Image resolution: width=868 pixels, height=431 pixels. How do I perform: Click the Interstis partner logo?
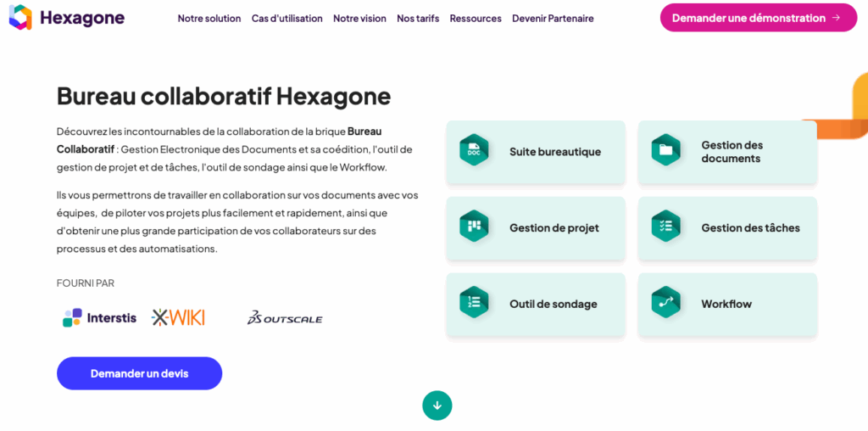coord(99,318)
